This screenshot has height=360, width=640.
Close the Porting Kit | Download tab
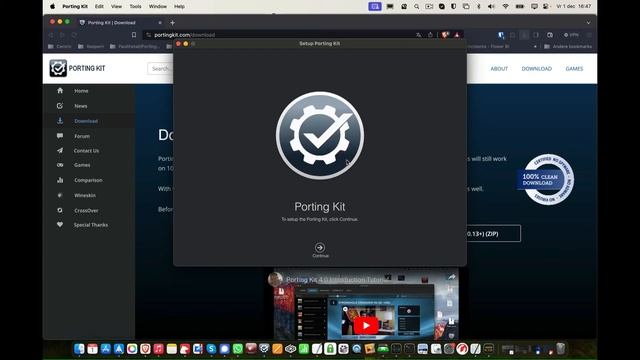tap(160, 23)
